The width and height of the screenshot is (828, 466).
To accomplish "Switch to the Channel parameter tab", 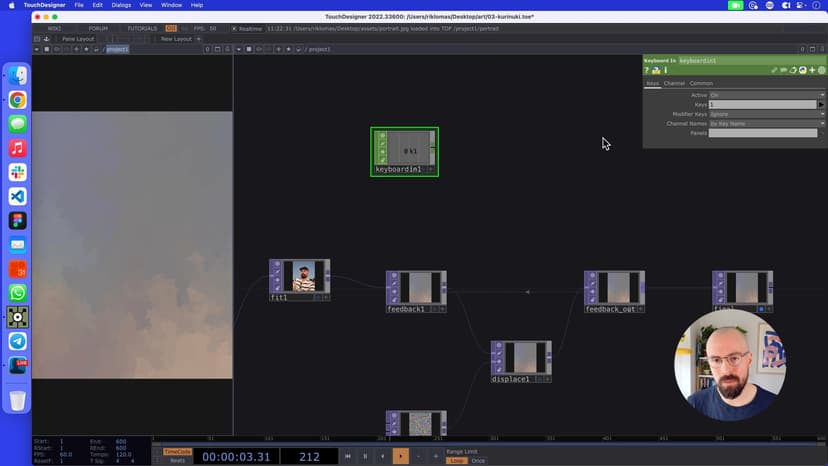I will click(674, 83).
